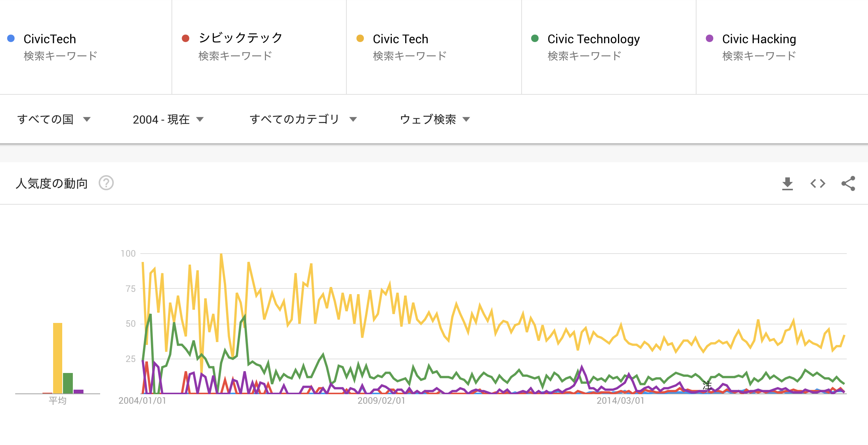Click the blue CivicTech color dot

[x=11, y=38]
